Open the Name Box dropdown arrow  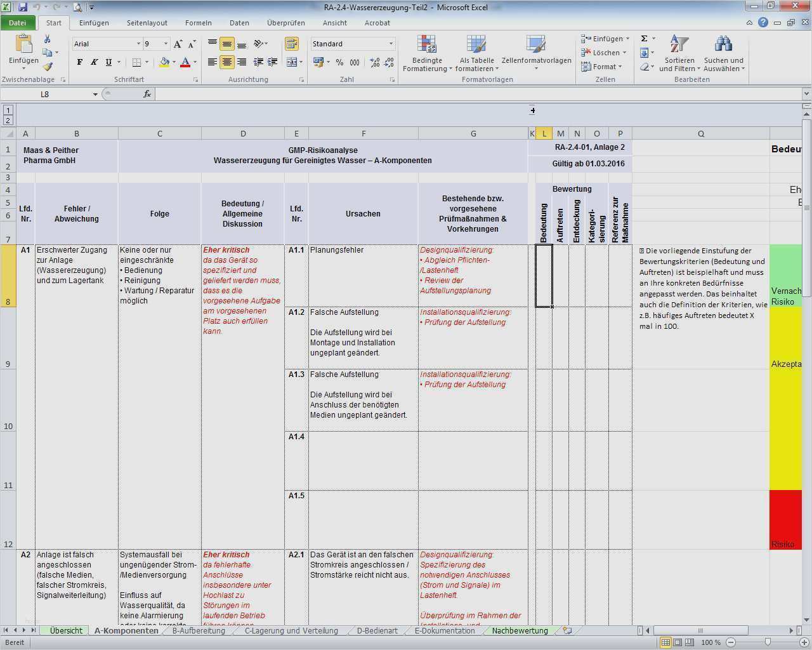tap(95, 95)
